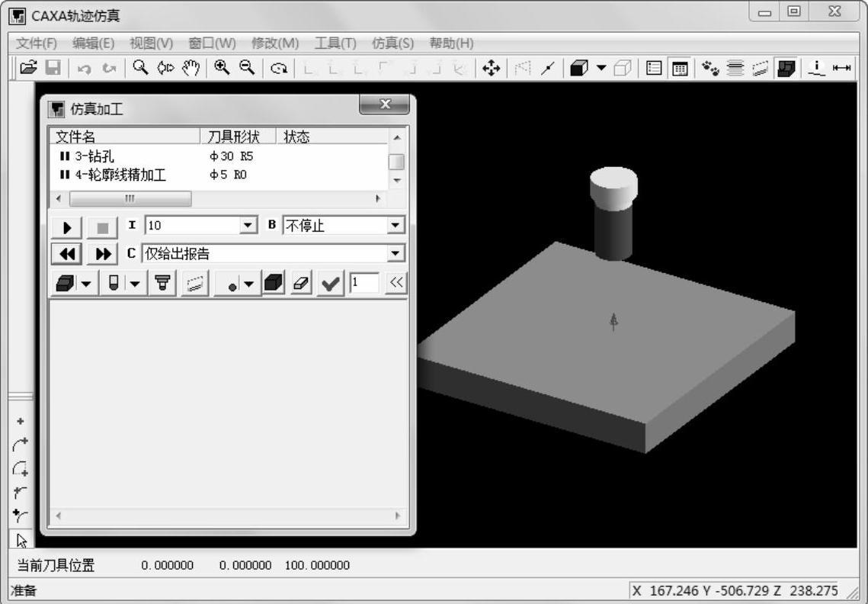Open the 仿真(S) menu
The width and height of the screenshot is (868, 604).
coord(392,43)
